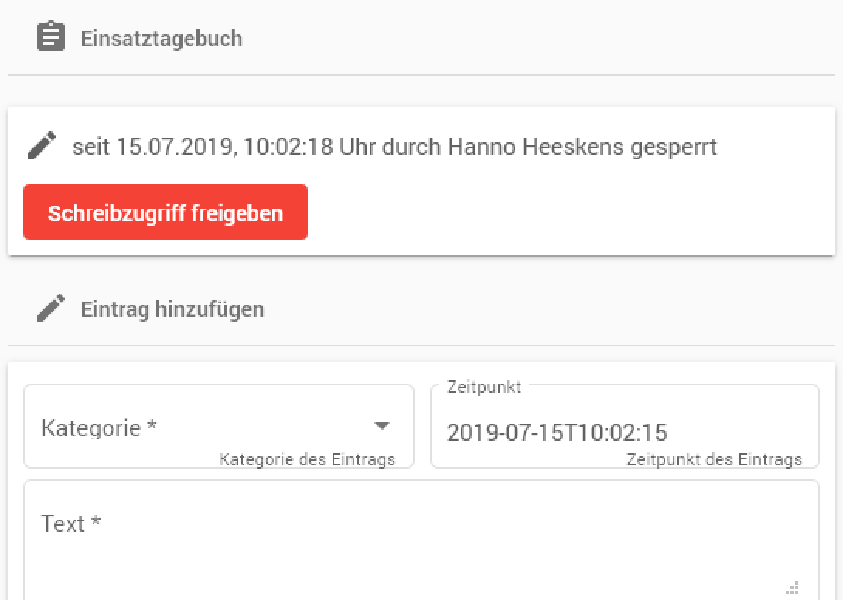Click the clipboard icon in the page header
843x600 pixels.
coord(52,38)
